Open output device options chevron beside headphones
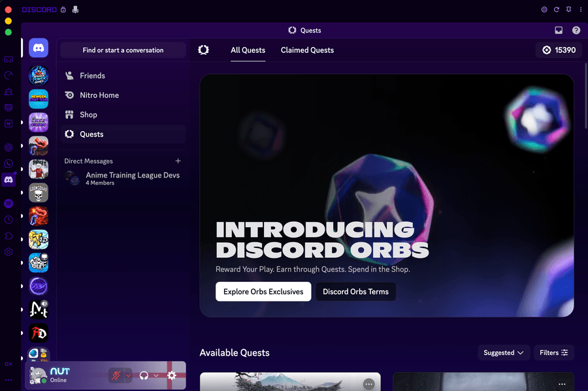The image size is (588, 391). 156,375
